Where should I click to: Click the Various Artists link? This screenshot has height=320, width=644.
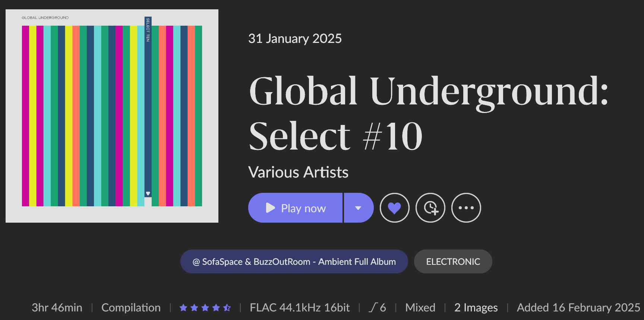point(298,172)
